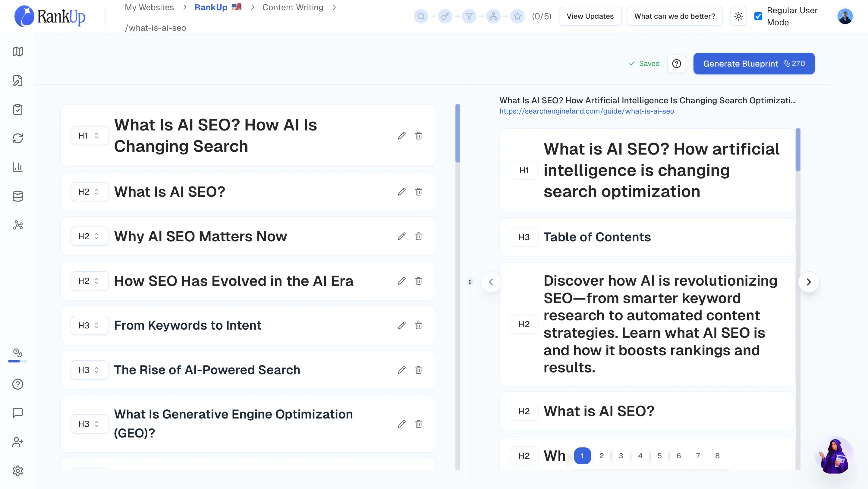Click the next competitor arrow button
This screenshot has width=868, height=489.
pyautogui.click(x=809, y=282)
